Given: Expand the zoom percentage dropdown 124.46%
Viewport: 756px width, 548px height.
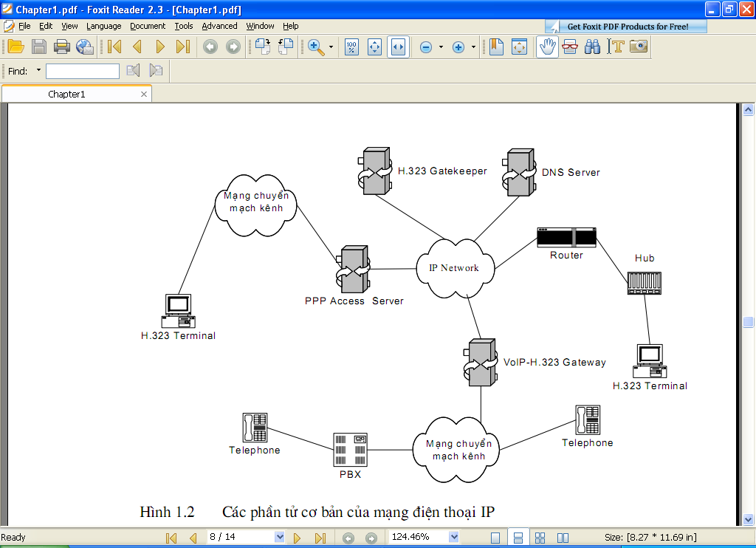Looking at the screenshot, I should pos(453,536).
